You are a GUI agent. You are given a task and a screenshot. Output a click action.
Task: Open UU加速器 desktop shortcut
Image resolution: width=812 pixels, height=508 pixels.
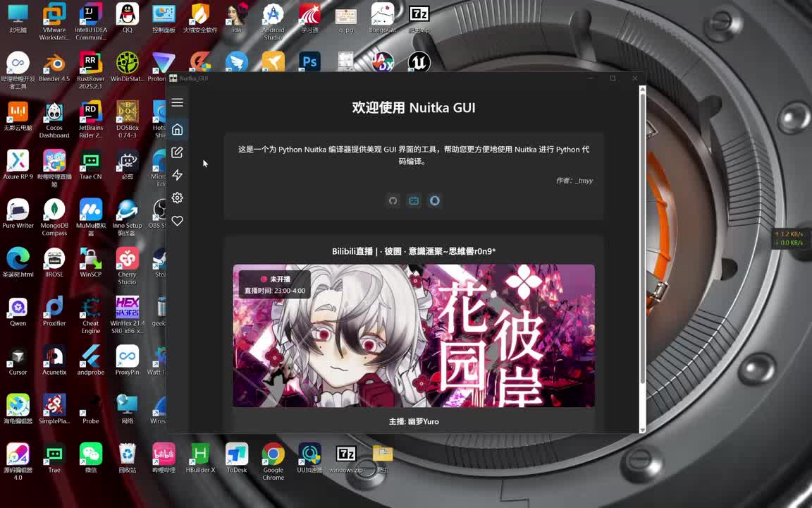click(309, 458)
